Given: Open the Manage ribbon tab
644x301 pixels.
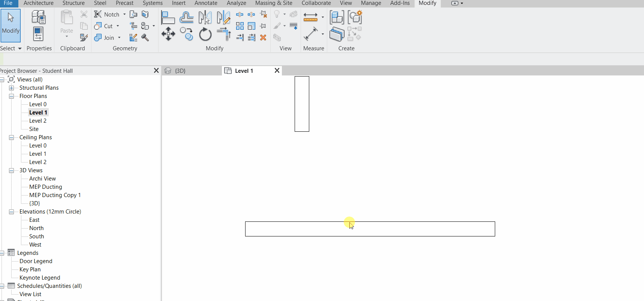Looking at the screenshot, I should pos(371,3).
